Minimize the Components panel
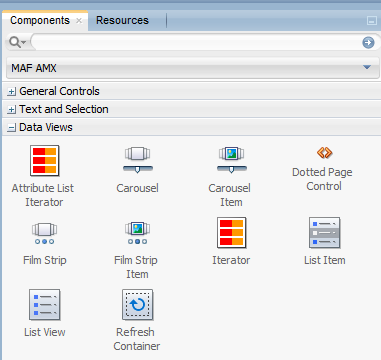381x360 pixels. [372, 21]
